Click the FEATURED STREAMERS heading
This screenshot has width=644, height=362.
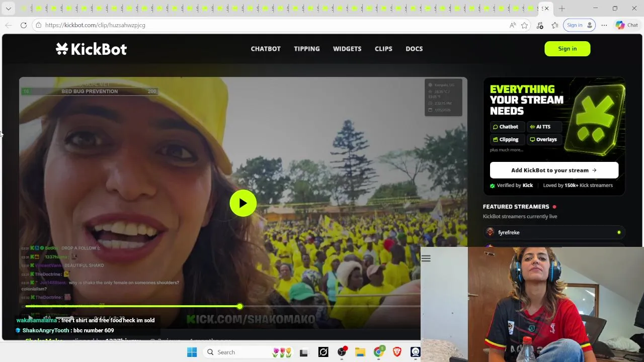point(516,207)
